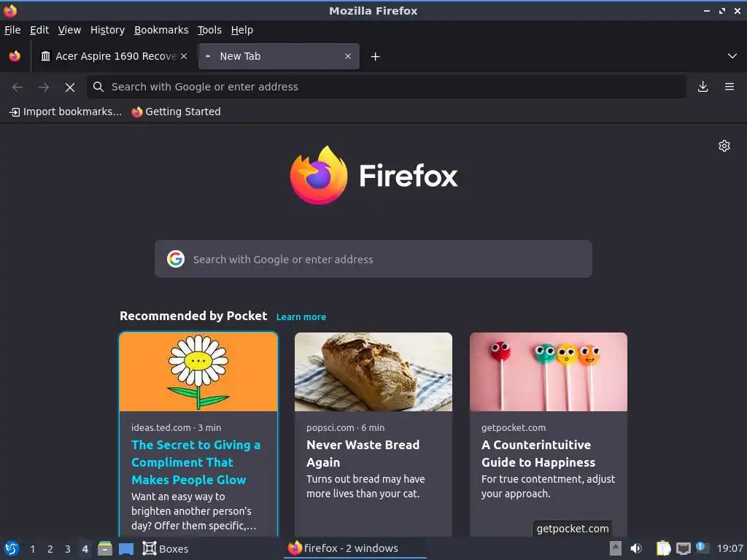Open the hamburger application menu
This screenshot has width=747, height=560.
729,87
